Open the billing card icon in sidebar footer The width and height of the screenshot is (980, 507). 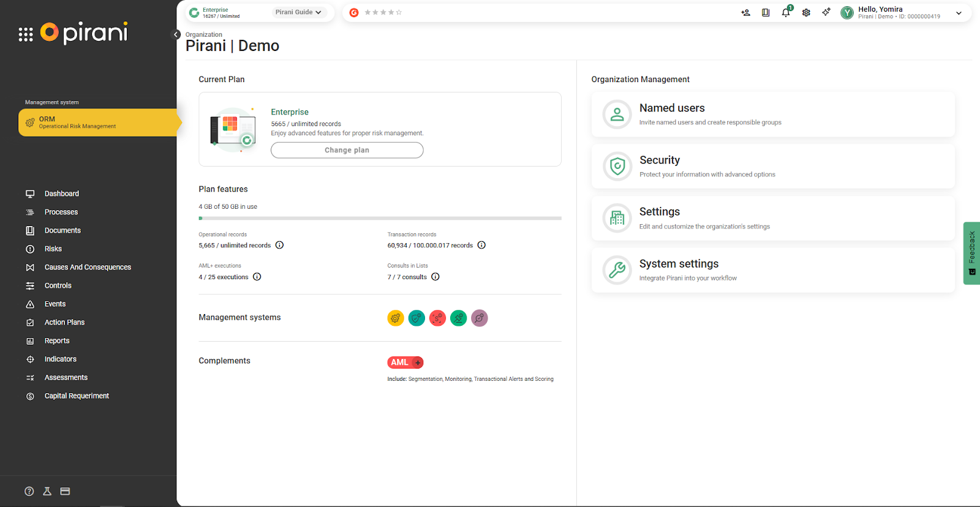(65, 491)
